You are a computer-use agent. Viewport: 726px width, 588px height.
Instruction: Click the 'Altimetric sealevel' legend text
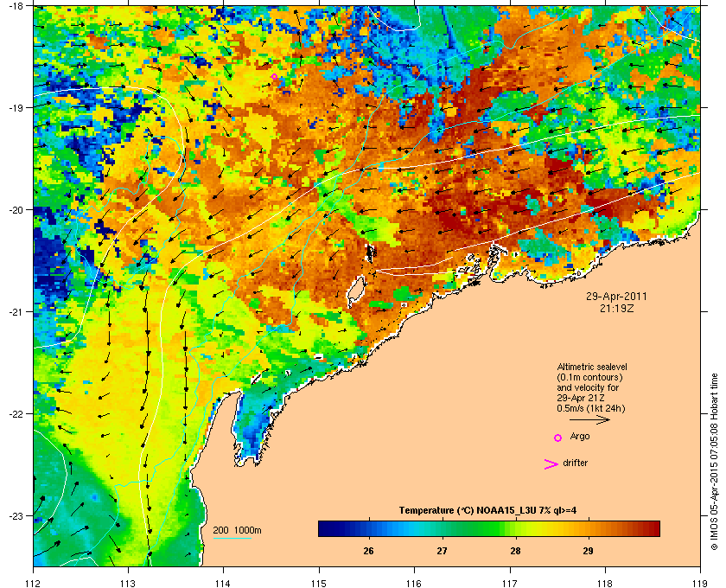click(592, 367)
